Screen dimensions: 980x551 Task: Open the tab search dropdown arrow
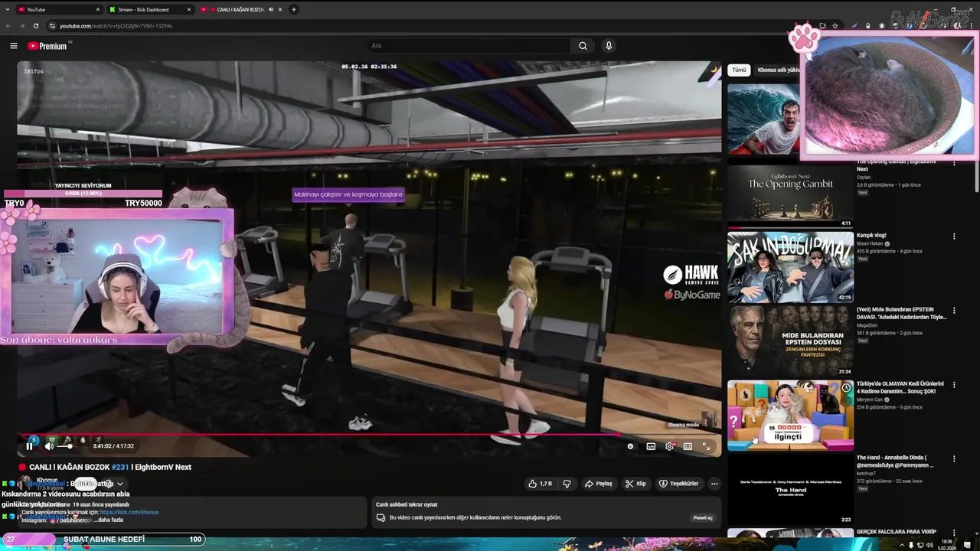(x=7, y=9)
